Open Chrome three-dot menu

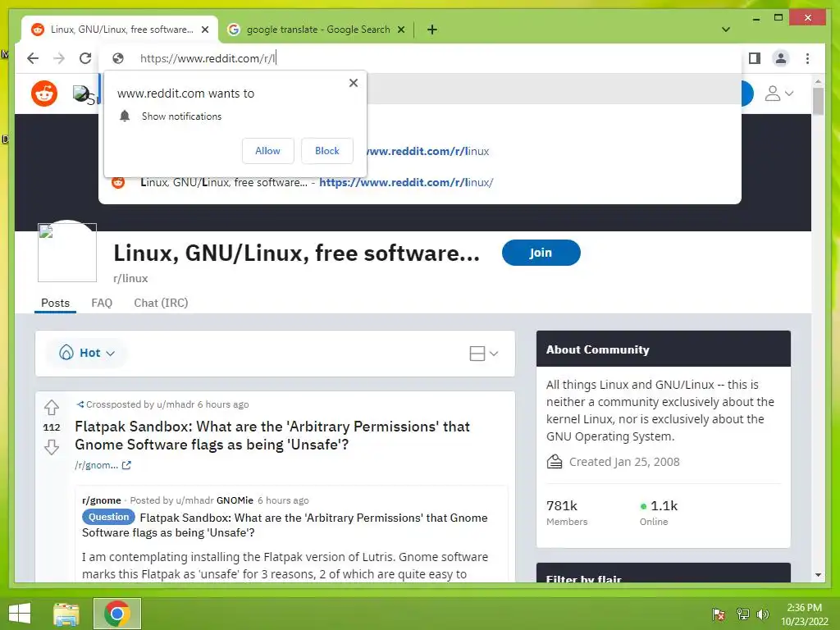coord(807,58)
